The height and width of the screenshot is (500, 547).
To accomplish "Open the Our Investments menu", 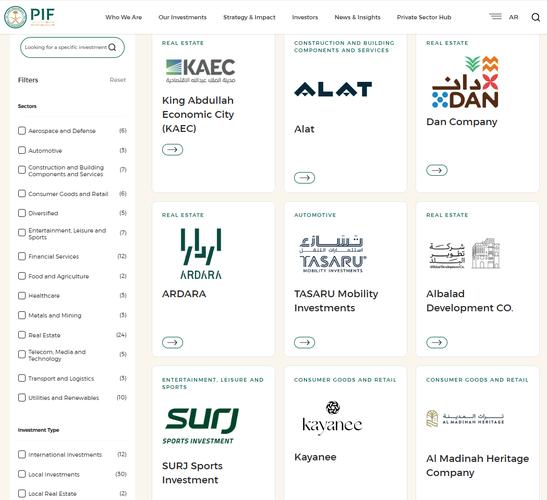I will [182, 17].
